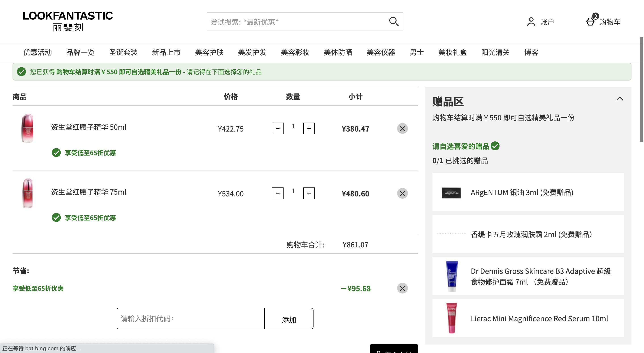Click the search magnifier icon
Image resolution: width=644 pixels, height=353 pixels.
394,21
